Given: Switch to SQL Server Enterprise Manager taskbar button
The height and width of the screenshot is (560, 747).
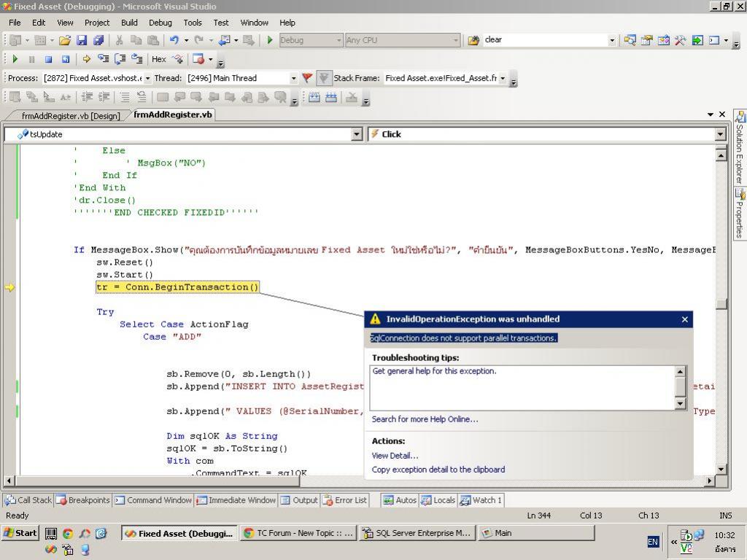Looking at the screenshot, I should [417, 533].
